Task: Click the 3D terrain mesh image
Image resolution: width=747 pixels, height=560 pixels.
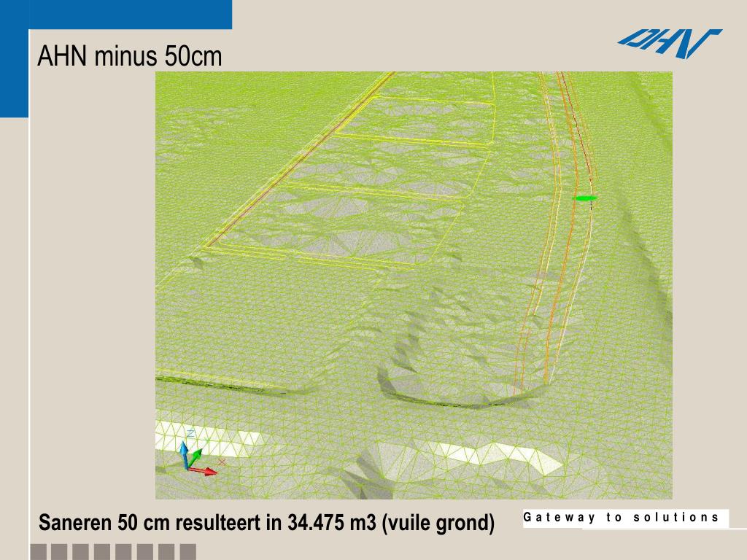Action: click(x=414, y=285)
